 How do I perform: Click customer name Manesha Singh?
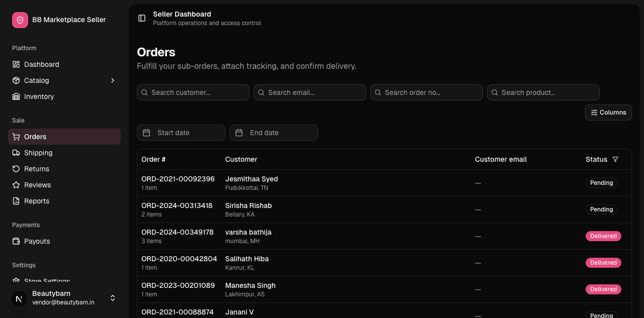(x=251, y=285)
